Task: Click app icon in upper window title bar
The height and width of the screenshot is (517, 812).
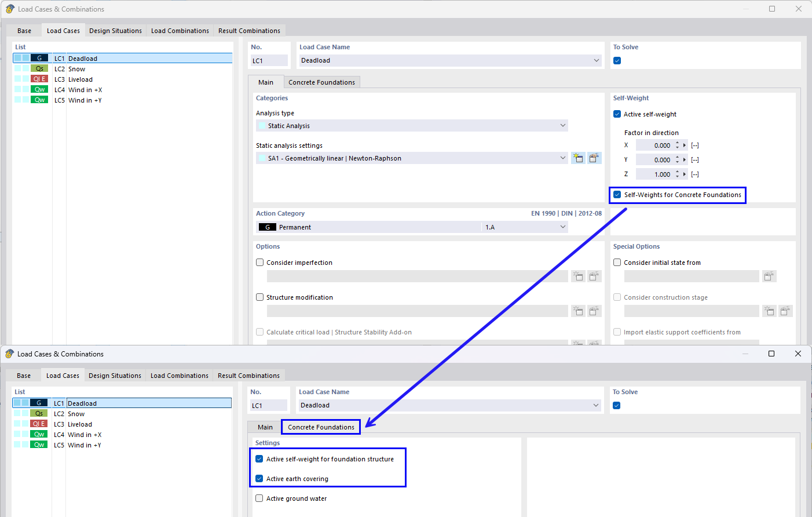Action: 10,9
